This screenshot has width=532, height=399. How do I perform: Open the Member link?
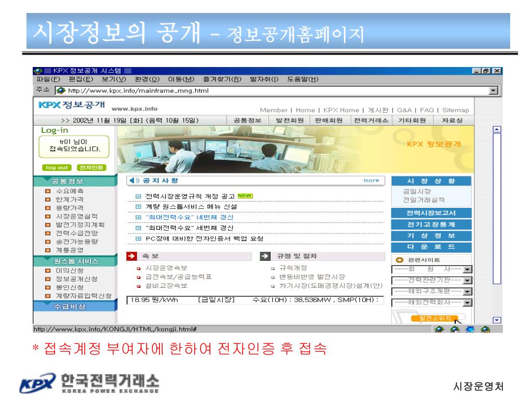(273, 110)
